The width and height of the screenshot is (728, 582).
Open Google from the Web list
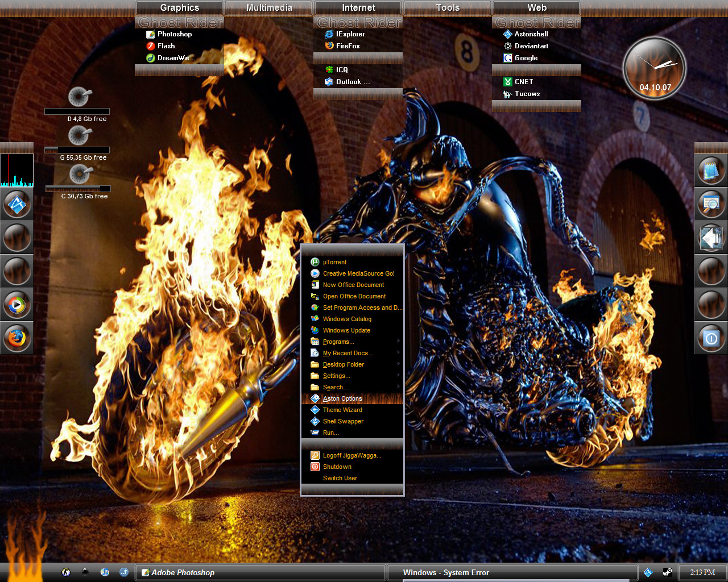(520, 58)
